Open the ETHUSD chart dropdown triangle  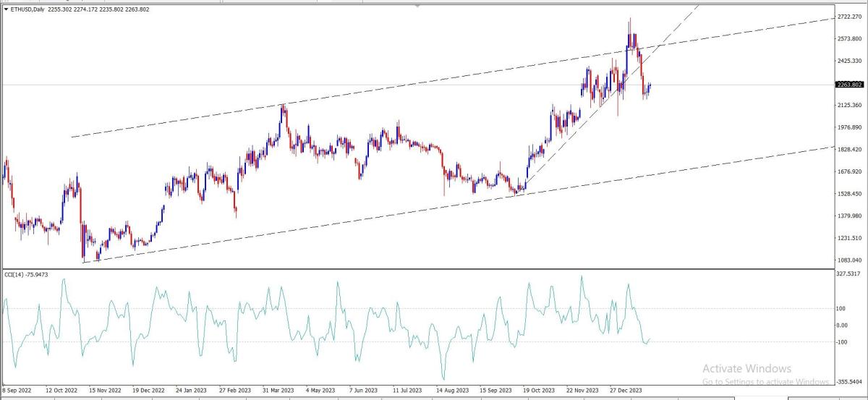coord(7,9)
